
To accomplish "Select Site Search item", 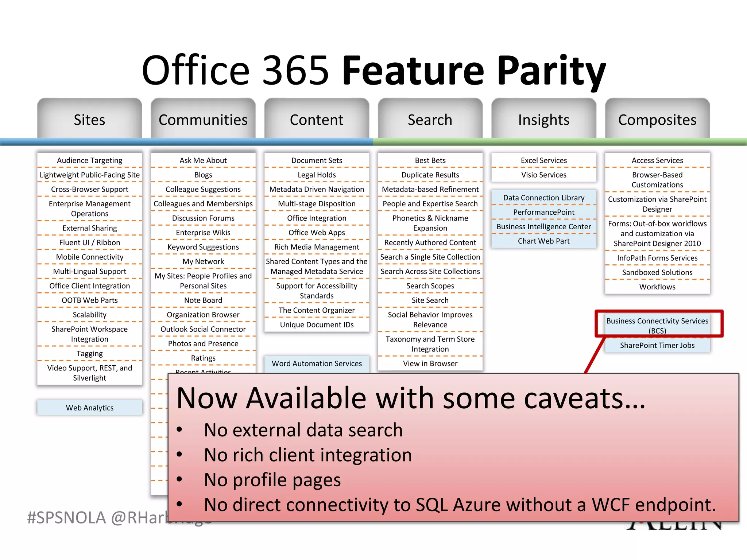I will 430,300.
